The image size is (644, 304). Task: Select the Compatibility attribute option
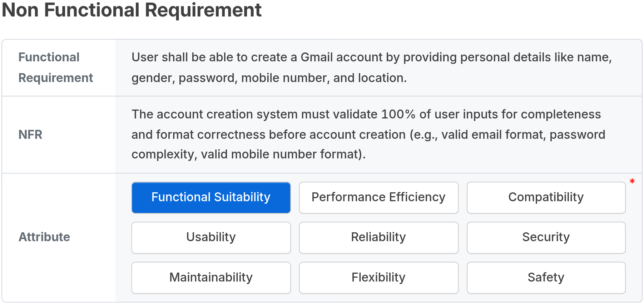tap(546, 198)
